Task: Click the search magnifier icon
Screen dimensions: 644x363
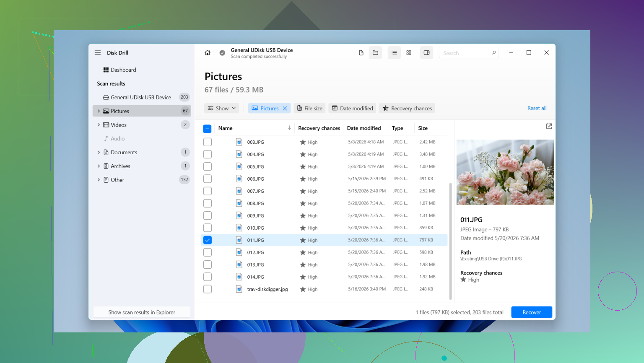Action: point(494,53)
